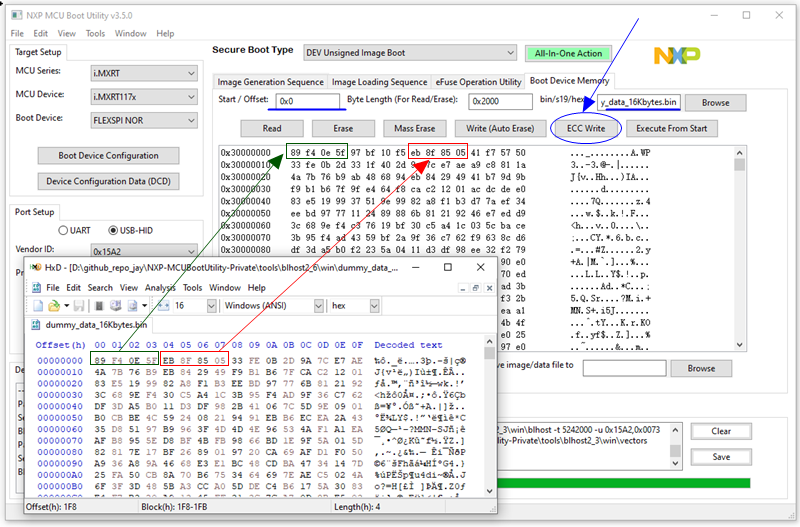This screenshot has height=527, width=800.
Task: Select the Boot Device Memory tab
Action: tap(569, 81)
